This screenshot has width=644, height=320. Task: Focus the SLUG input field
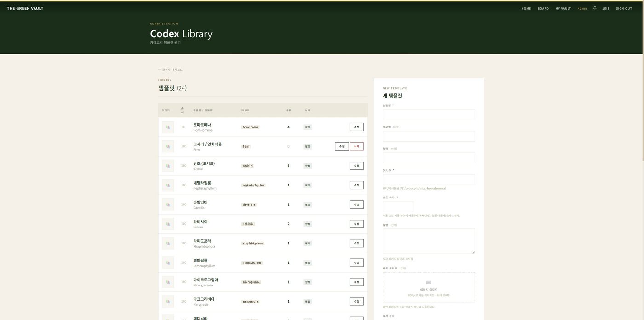(x=429, y=180)
